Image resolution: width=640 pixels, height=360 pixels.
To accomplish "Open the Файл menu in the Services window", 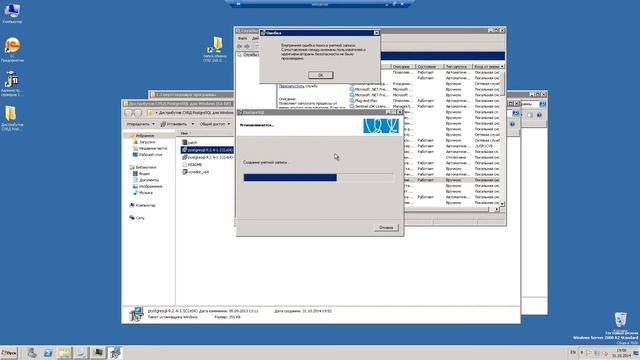I will (x=242, y=38).
